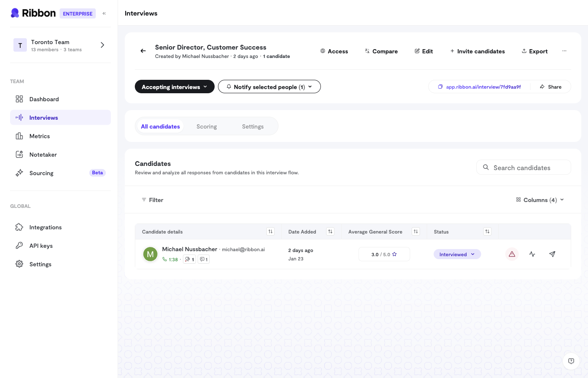The width and height of the screenshot is (588, 378).
Task: Click michael@ribbon.ai email text
Action: 243,249
